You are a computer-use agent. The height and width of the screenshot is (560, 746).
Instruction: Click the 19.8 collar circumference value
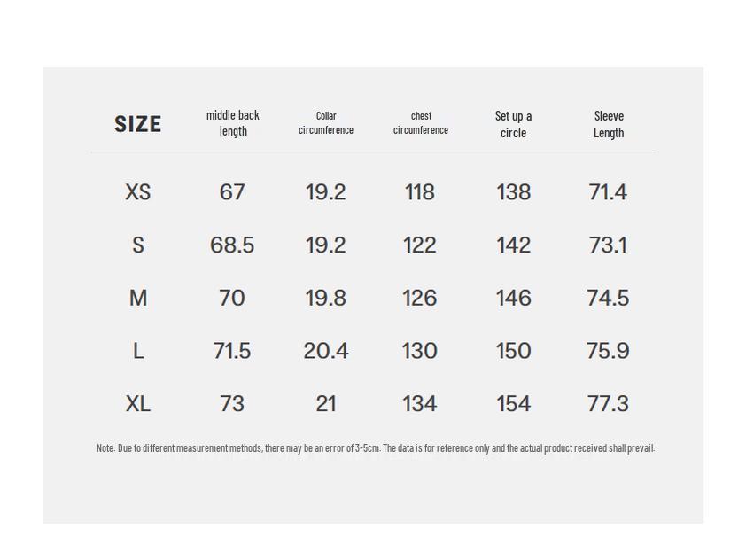(326, 299)
